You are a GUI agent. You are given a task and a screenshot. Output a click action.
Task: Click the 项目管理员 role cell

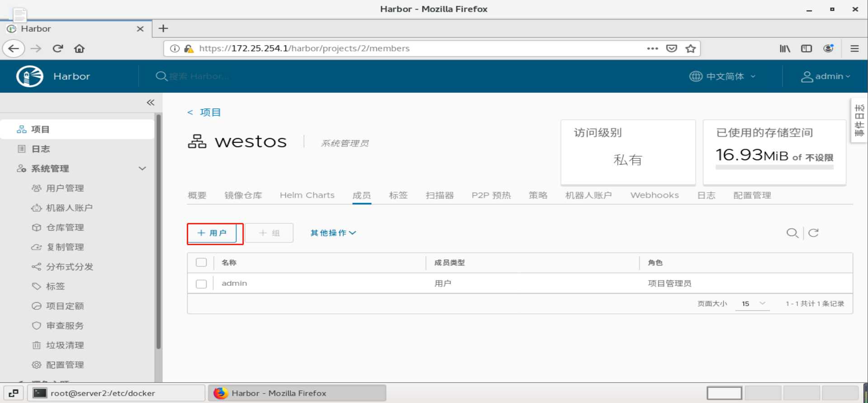pyautogui.click(x=669, y=284)
